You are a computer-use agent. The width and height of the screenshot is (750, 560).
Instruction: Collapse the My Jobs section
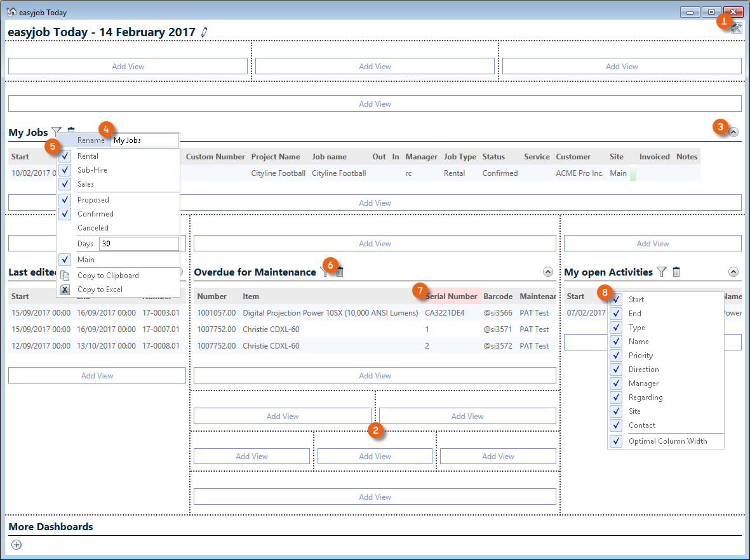(x=733, y=132)
